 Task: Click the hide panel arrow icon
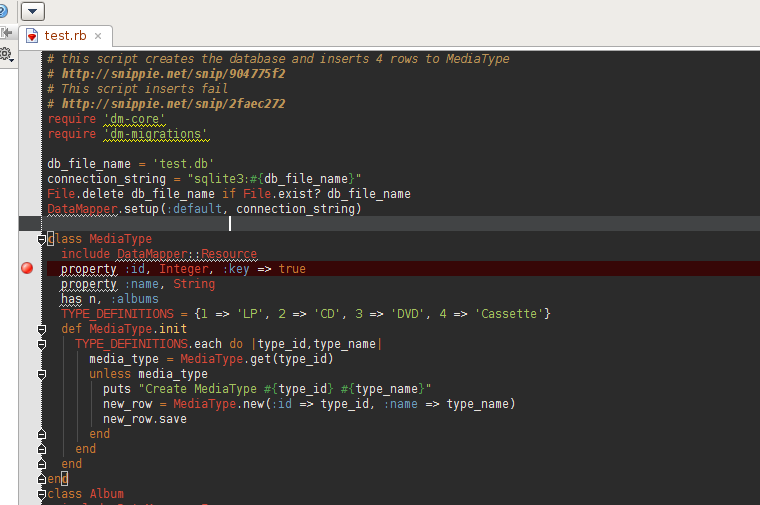click(6, 32)
